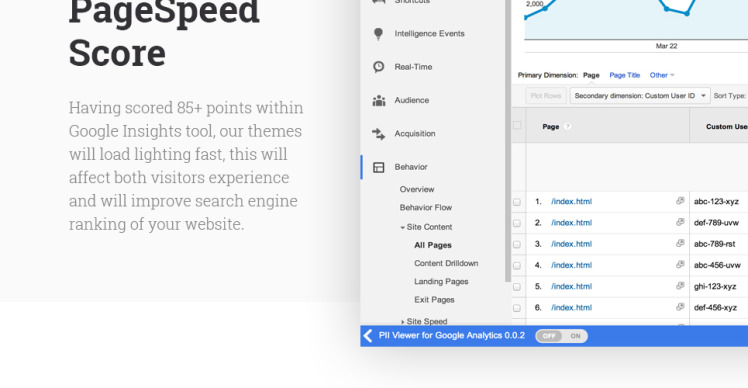Select Page as primary dimension
This screenshot has height=388, width=748.
(591, 75)
